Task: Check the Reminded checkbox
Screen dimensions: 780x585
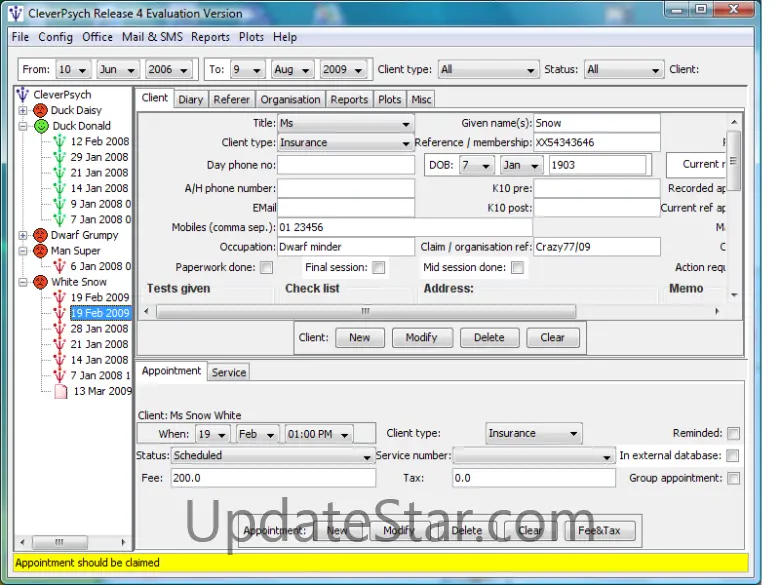Action: tap(733, 433)
